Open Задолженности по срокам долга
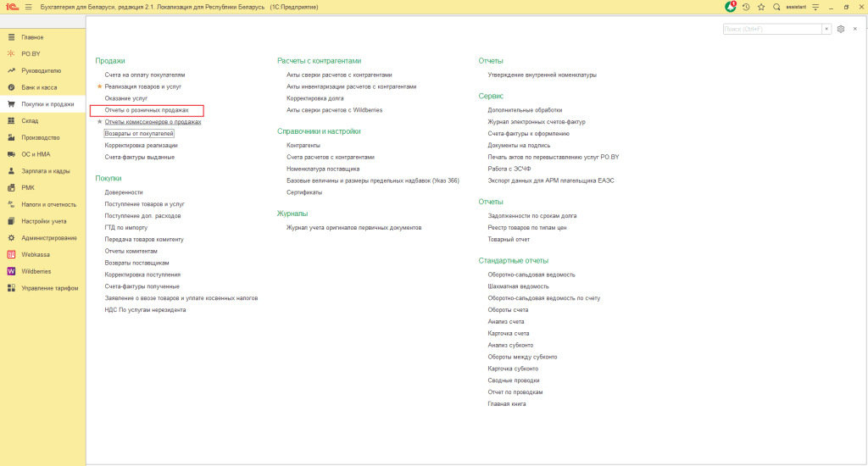Viewport: 868px width, 466px height. coord(532,216)
